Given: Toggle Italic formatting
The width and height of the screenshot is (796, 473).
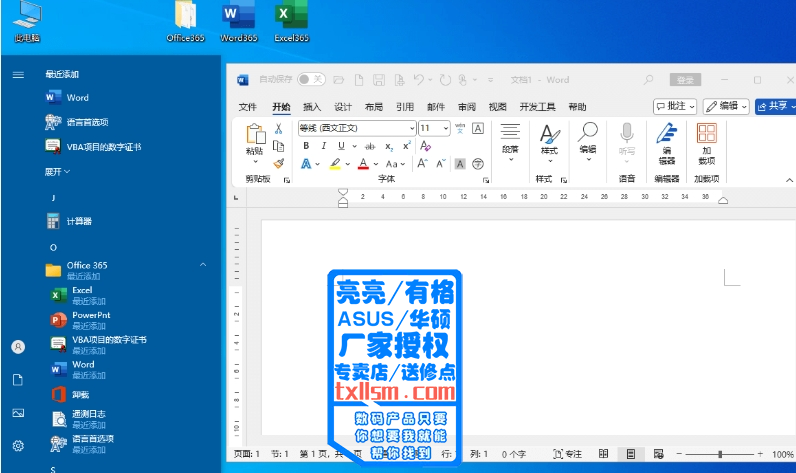Looking at the screenshot, I should (323, 146).
